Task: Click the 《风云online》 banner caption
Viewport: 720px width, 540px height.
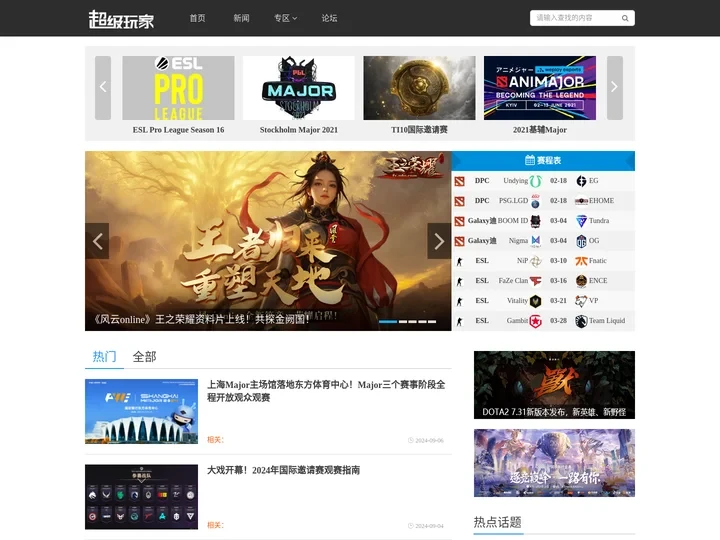Action: point(202,319)
